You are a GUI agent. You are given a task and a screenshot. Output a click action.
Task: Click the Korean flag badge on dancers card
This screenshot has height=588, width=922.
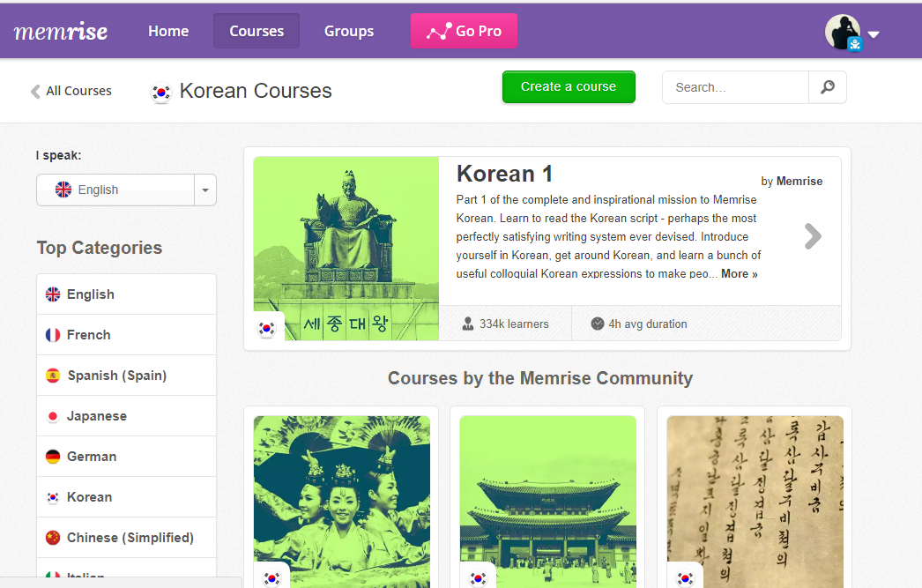[x=271, y=578]
